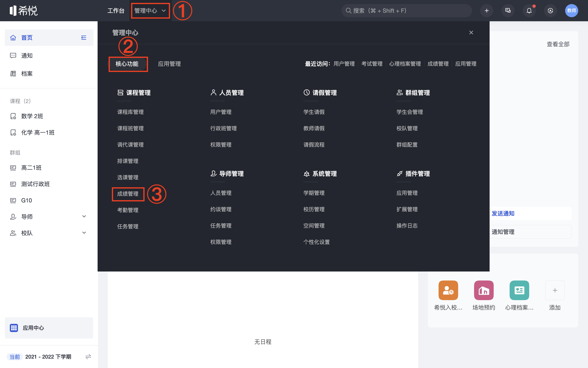588x368 pixels.
Task: Open the 管理中心 dropdown in top bar
Action: [150, 11]
